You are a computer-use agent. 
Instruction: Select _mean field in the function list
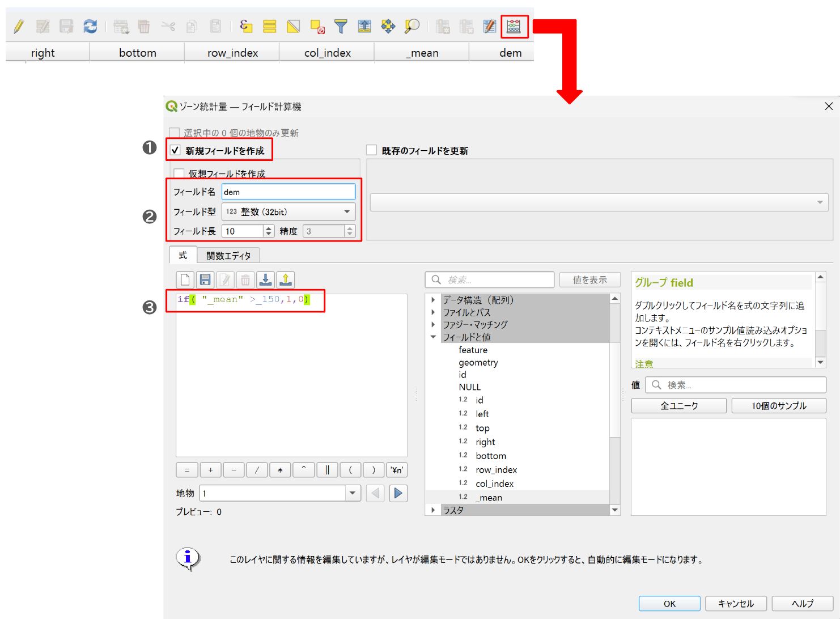click(490, 498)
